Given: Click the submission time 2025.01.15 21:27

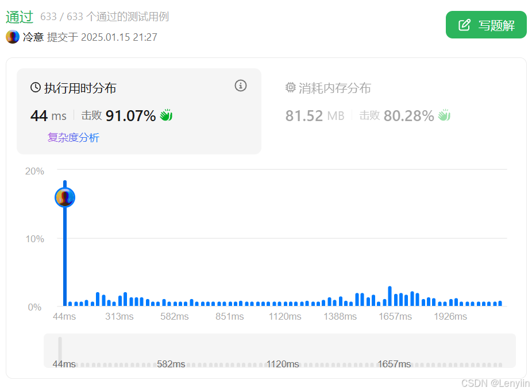Looking at the screenshot, I should pos(119,37).
